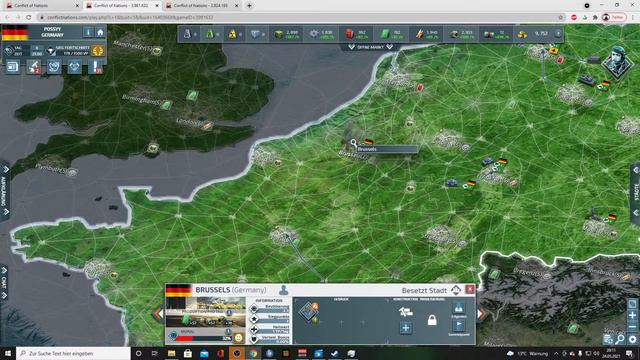The width and height of the screenshot is (640, 360).
Task: Expand the left chat side panel
Action: click(x=4, y=282)
